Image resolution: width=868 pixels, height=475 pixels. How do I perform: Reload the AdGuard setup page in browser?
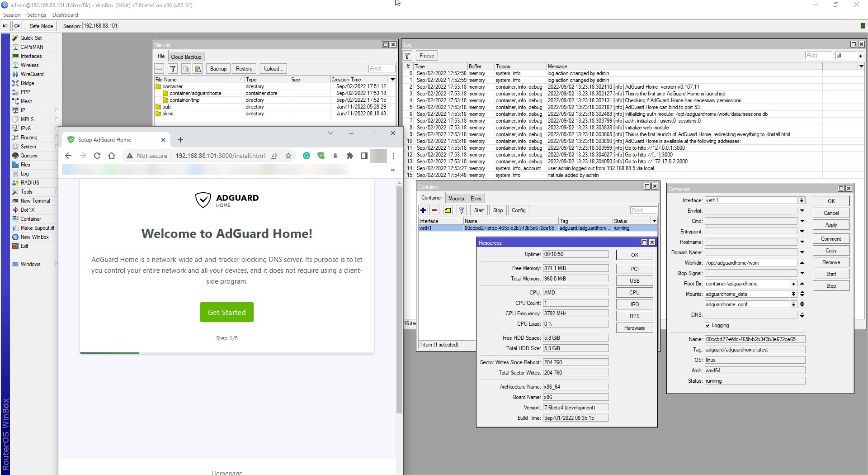click(97, 156)
